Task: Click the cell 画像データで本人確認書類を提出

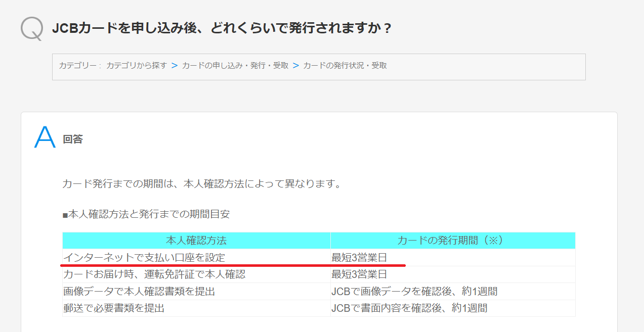Action: (x=196, y=291)
